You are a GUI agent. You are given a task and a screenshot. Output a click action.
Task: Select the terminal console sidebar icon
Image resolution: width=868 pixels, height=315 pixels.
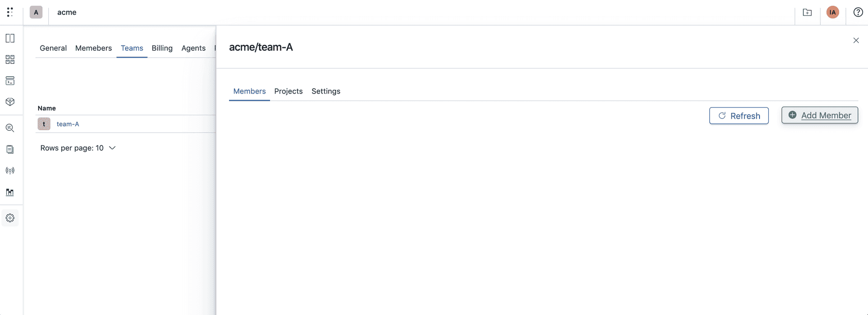(x=10, y=81)
